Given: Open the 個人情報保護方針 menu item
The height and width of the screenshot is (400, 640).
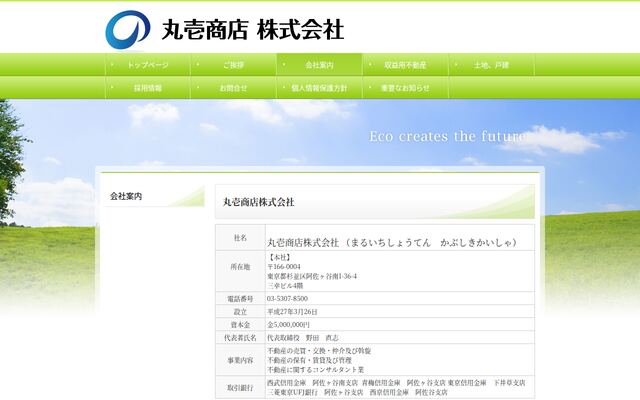Looking at the screenshot, I should 320,88.
